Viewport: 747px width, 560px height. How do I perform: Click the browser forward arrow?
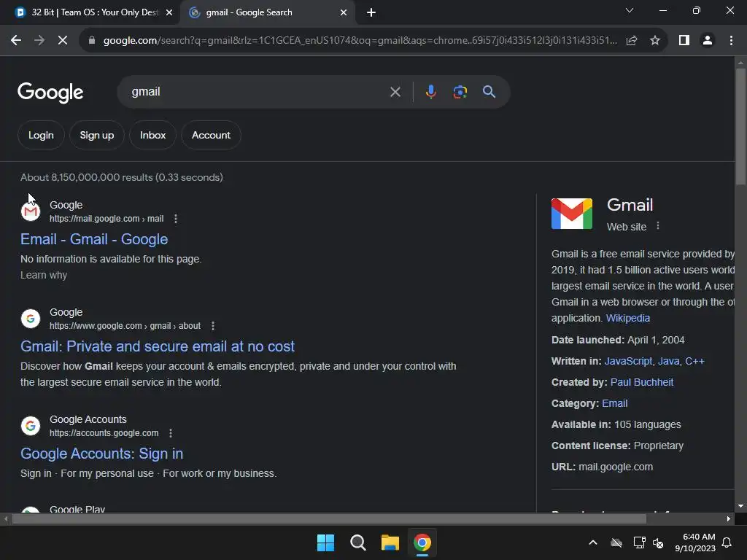39,41
